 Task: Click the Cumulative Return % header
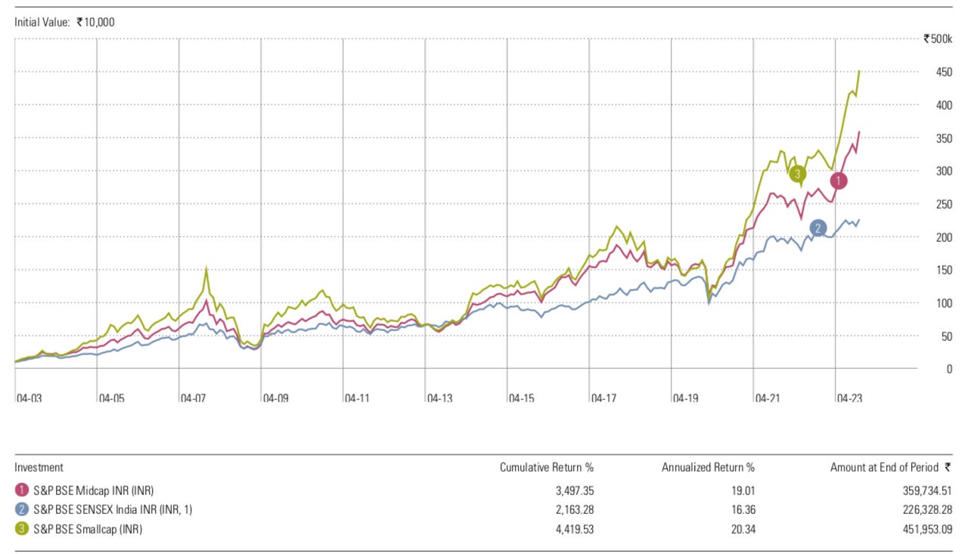[547, 468]
